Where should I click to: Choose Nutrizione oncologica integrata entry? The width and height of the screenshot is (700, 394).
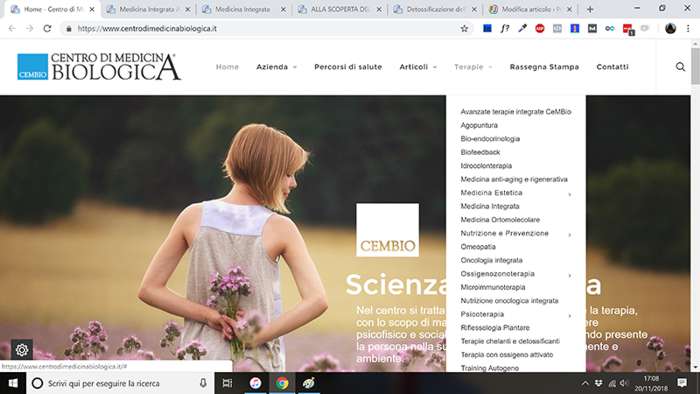point(509,301)
